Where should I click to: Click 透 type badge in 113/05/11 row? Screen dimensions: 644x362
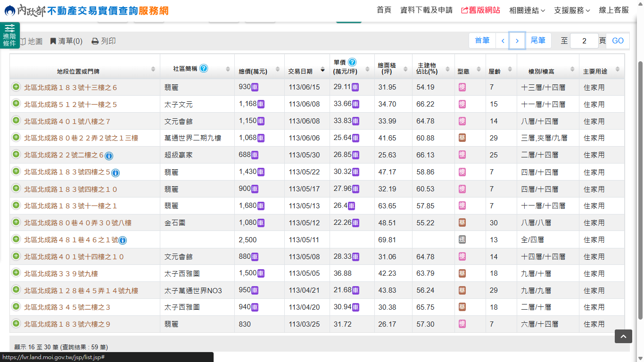point(462,240)
